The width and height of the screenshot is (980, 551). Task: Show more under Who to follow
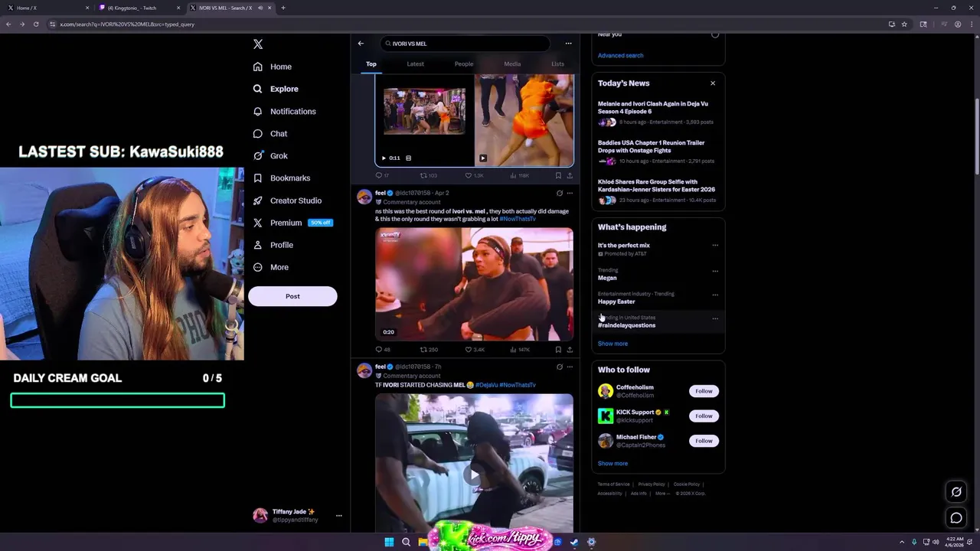click(612, 464)
